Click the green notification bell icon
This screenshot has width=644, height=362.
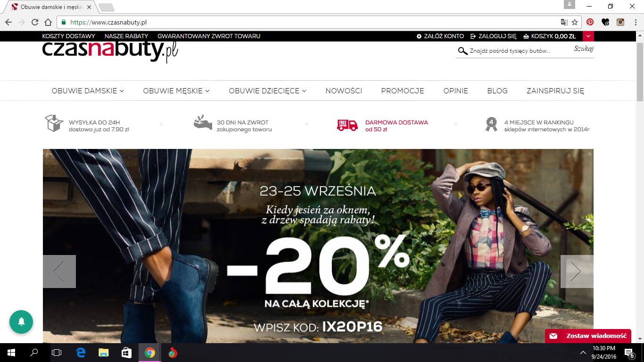click(21, 322)
